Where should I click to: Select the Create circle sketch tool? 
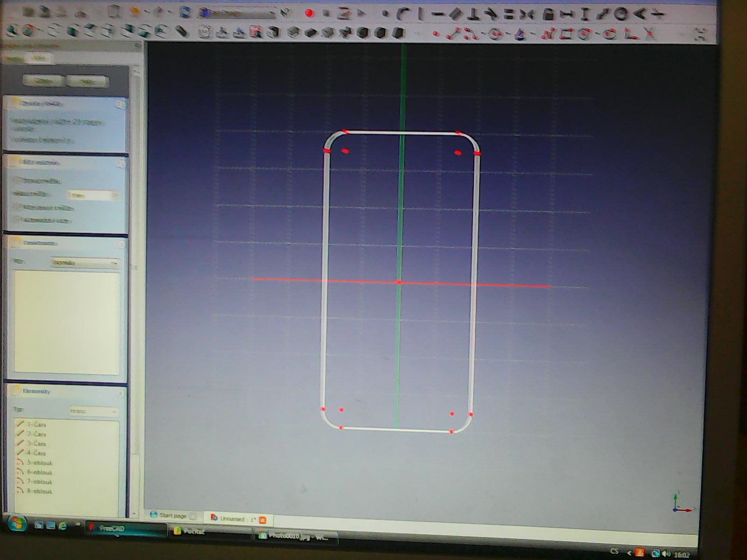tap(495, 34)
